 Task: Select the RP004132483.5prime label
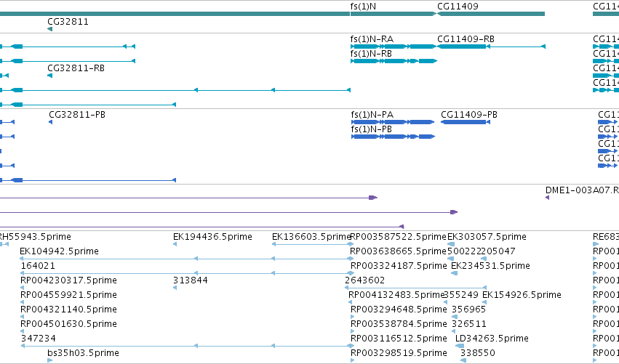[396, 295]
